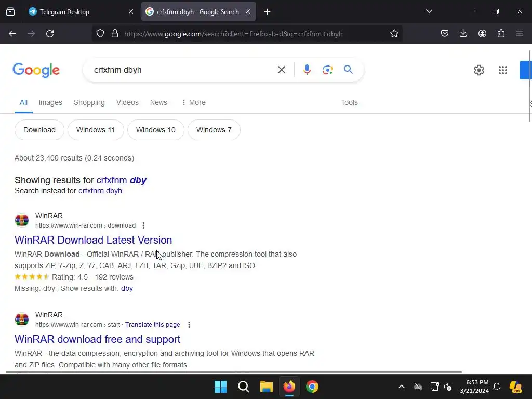
Task: Show results with dby link
Action: (127, 288)
